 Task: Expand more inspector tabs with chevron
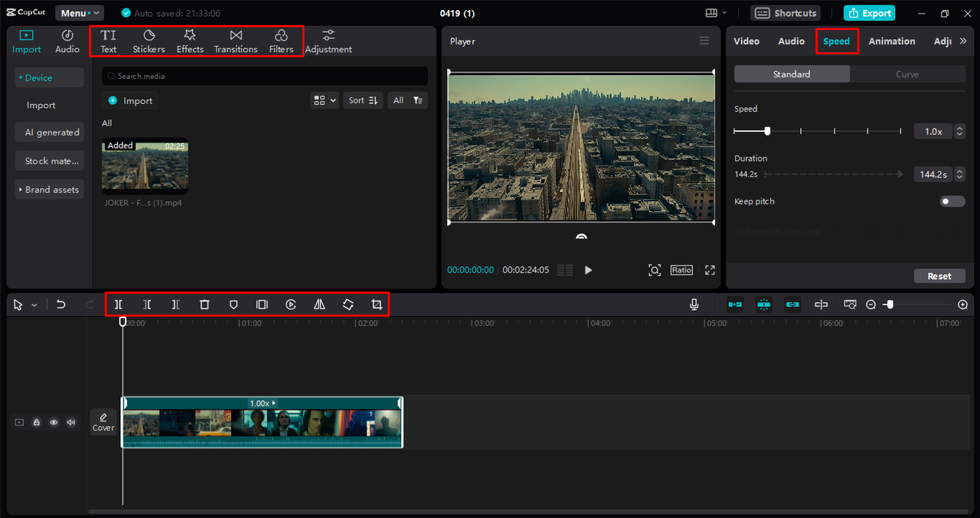click(963, 41)
